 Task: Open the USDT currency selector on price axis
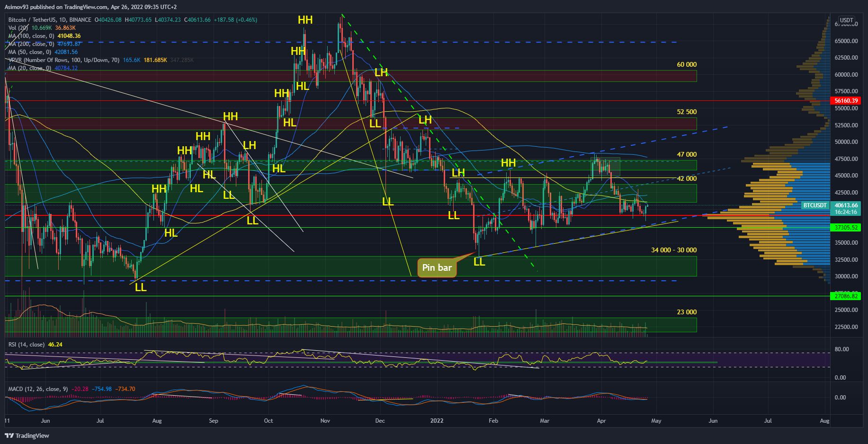point(846,20)
